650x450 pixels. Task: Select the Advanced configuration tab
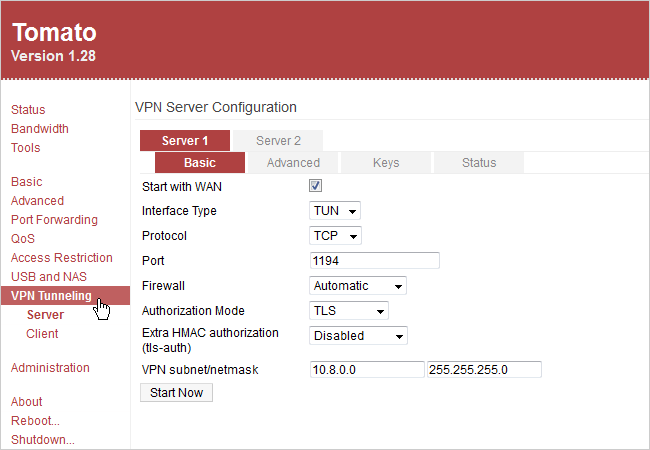293,163
